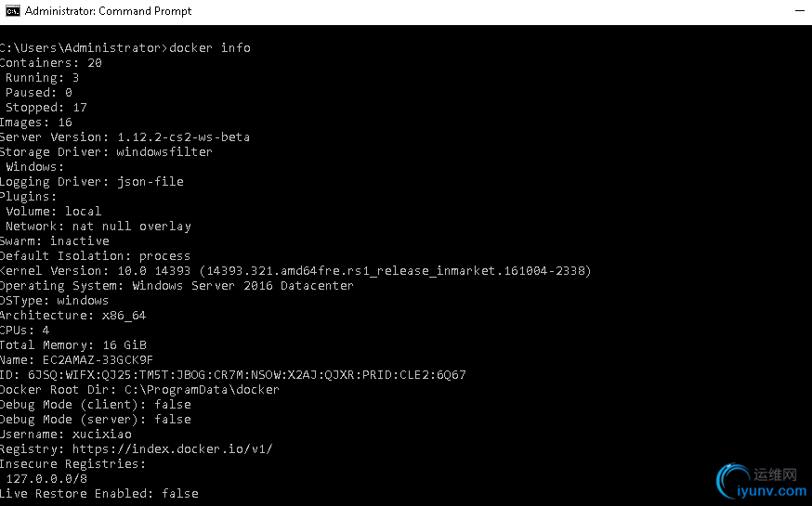Image resolution: width=812 pixels, height=506 pixels.
Task: Click the Administrator: Command Prompt title text
Action: tap(108, 11)
